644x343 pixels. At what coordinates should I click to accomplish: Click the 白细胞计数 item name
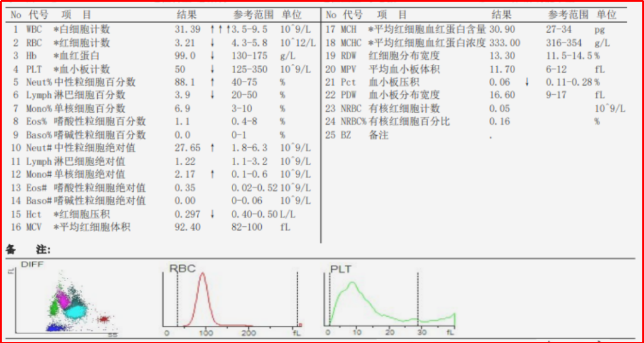[85, 30]
